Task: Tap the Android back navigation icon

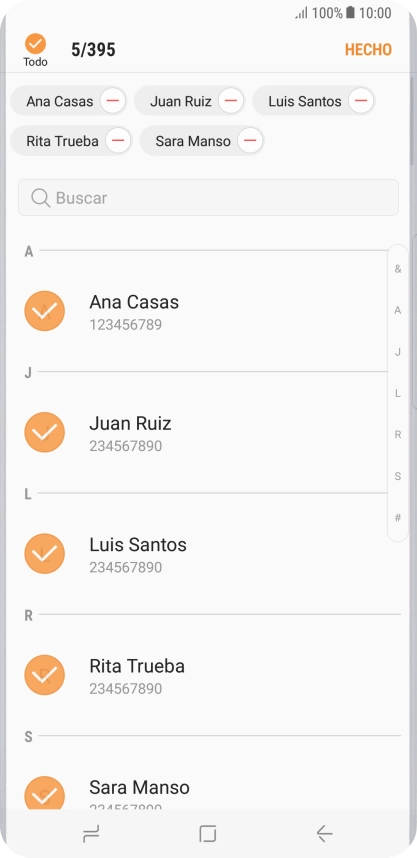Action: pyautogui.click(x=325, y=833)
